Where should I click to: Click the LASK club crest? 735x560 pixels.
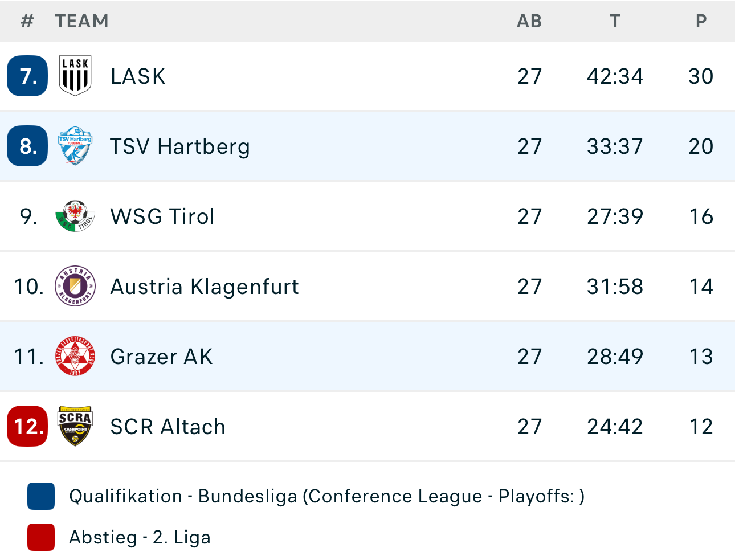coord(75,76)
